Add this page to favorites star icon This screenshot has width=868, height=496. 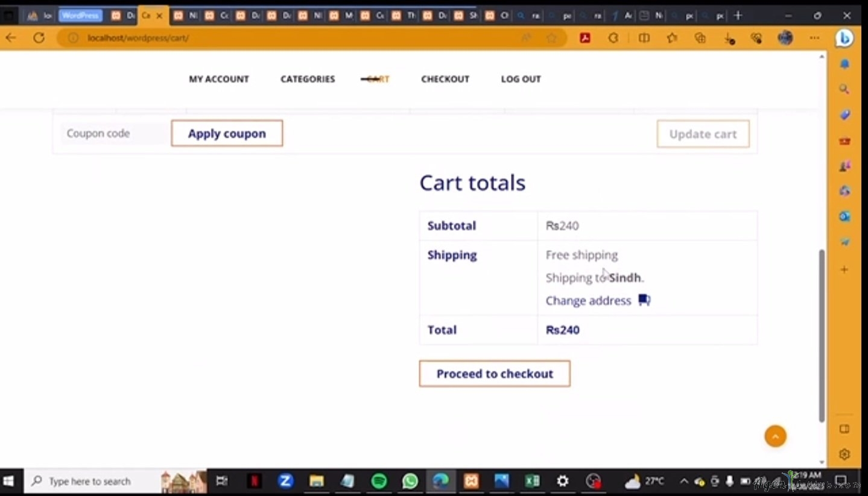point(551,38)
